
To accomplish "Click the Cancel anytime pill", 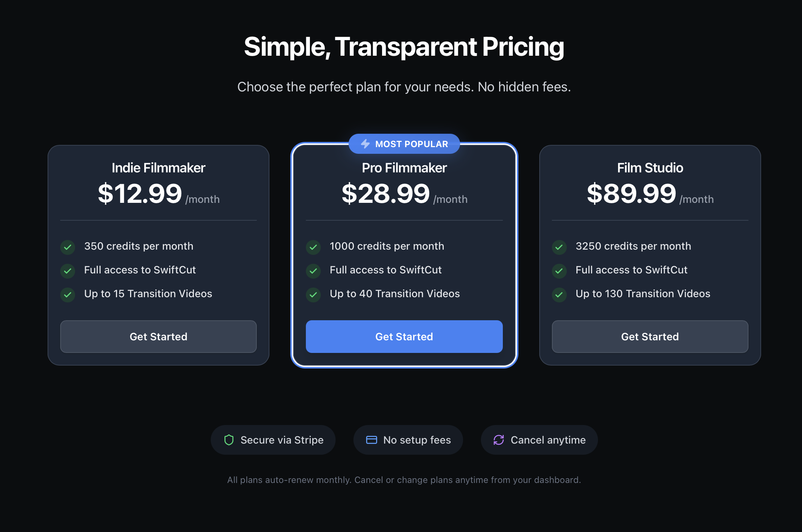I will click(539, 440).
